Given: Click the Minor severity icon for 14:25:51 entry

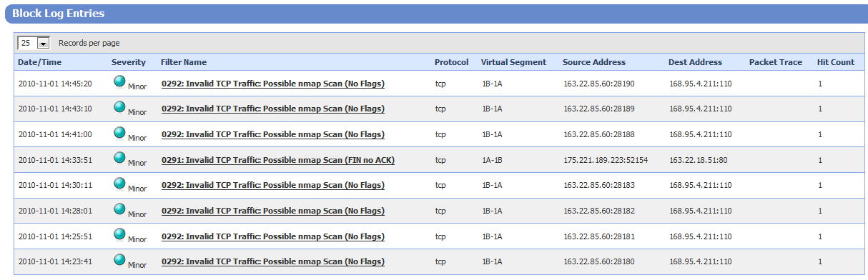Looking at the screenshot, I should click(x=120, y=234).
